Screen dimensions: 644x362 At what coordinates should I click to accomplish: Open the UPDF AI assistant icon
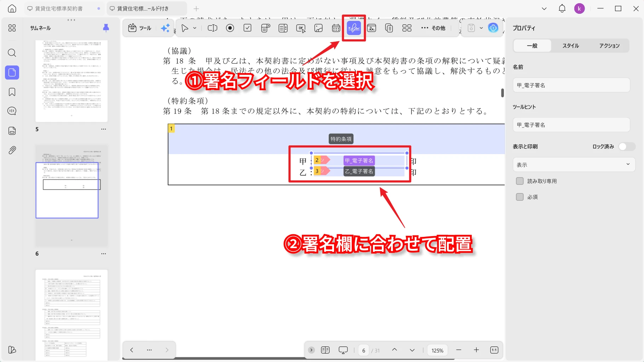493,28
